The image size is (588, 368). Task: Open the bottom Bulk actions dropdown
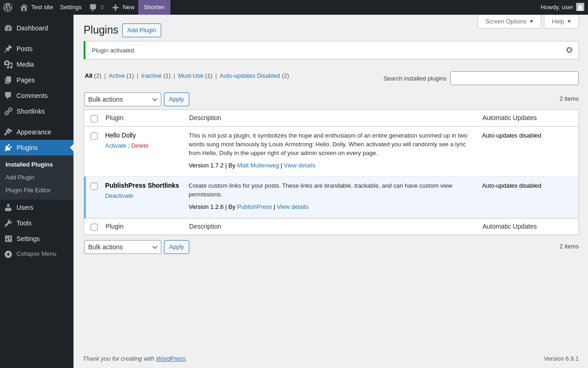pyautogui.click(x=123, y=247)
